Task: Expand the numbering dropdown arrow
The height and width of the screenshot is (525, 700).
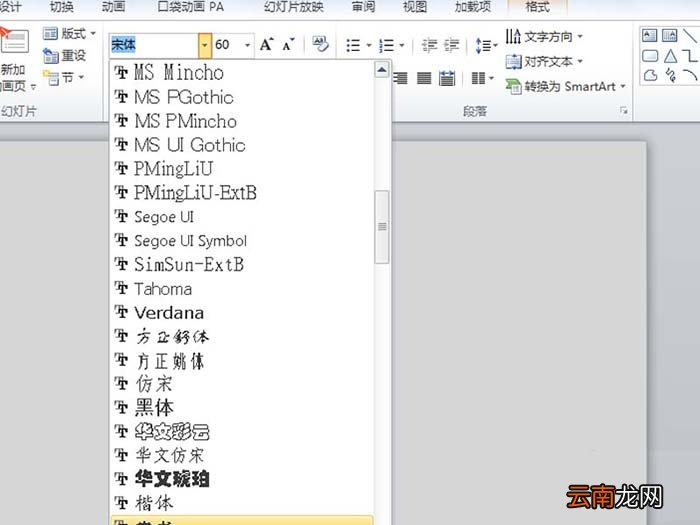Action: [402, 45]
